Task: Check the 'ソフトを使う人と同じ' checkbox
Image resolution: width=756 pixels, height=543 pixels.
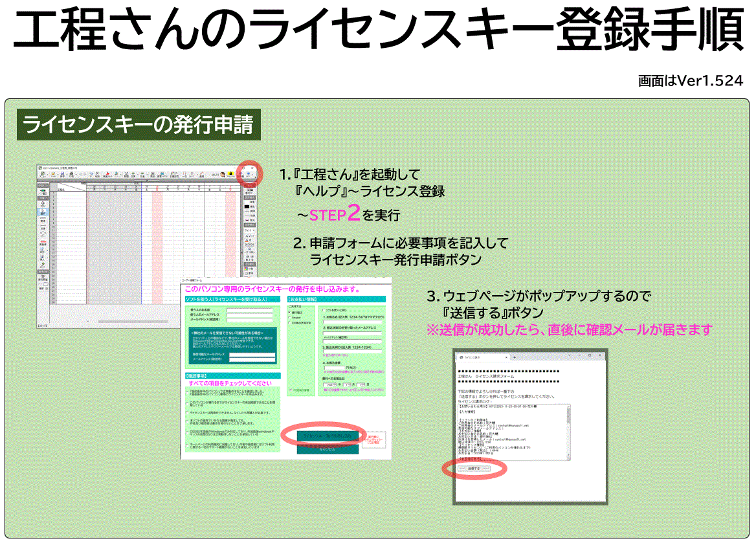Action: point(325,311)
